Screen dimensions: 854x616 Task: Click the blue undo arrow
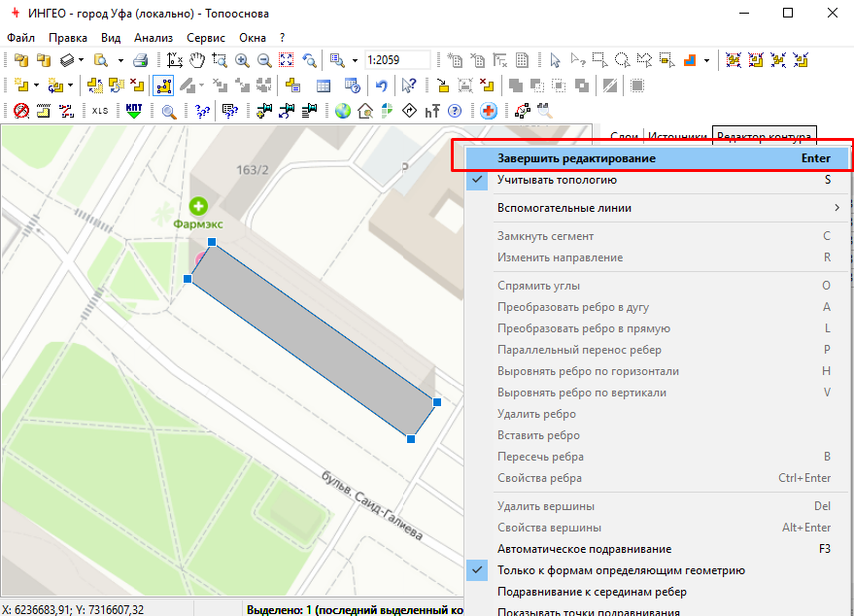point(381,86)
